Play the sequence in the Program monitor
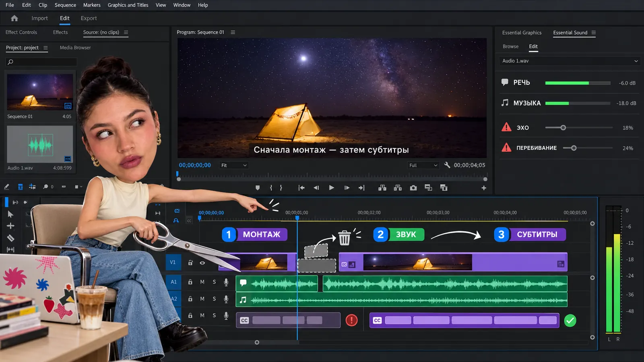The height and width of the screenshot is (362, 644). point(331,188)
